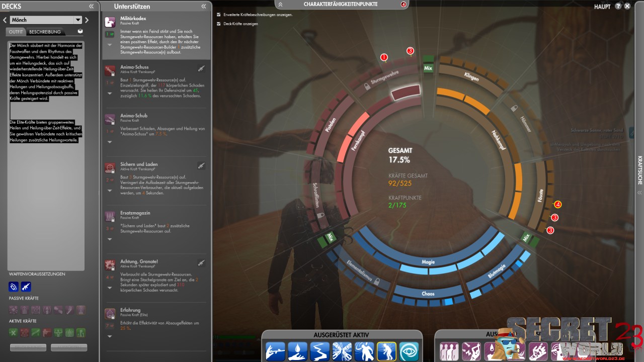The height and width of the screenshot is (362, 644).
Task: Open the Mönch deck dropdown
Action: pos(77,20)
